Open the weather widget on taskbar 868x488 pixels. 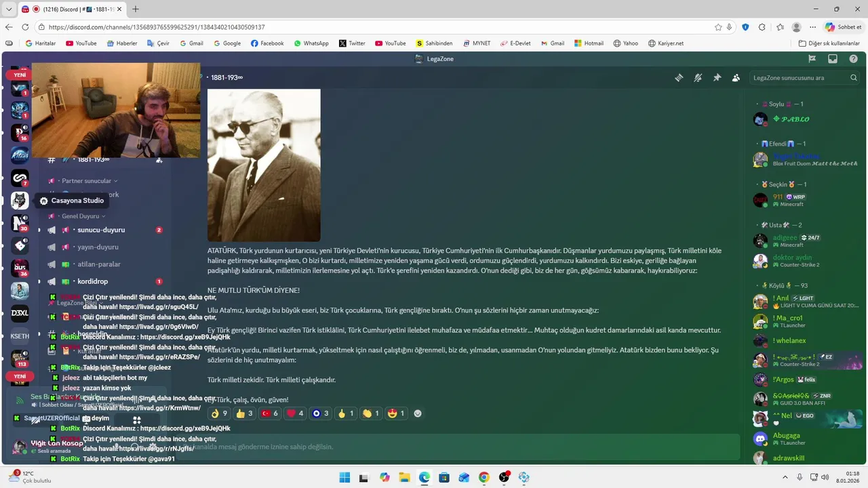[29, 477]
